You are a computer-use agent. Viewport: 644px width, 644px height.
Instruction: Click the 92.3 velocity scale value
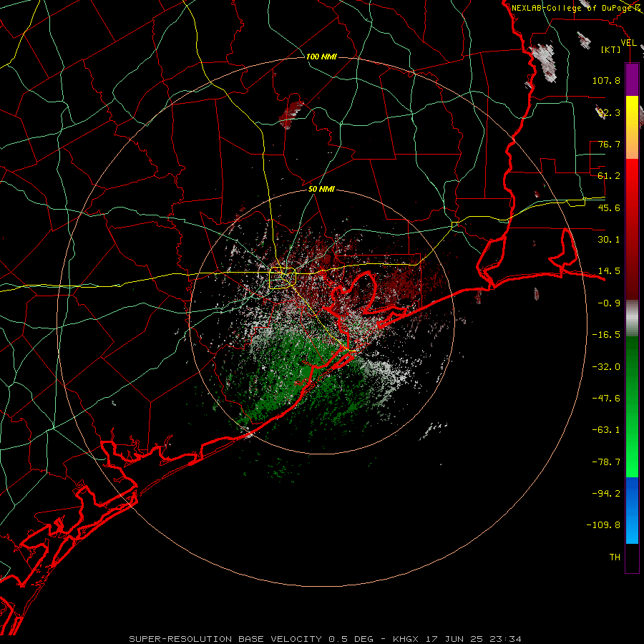coord(609,112)
